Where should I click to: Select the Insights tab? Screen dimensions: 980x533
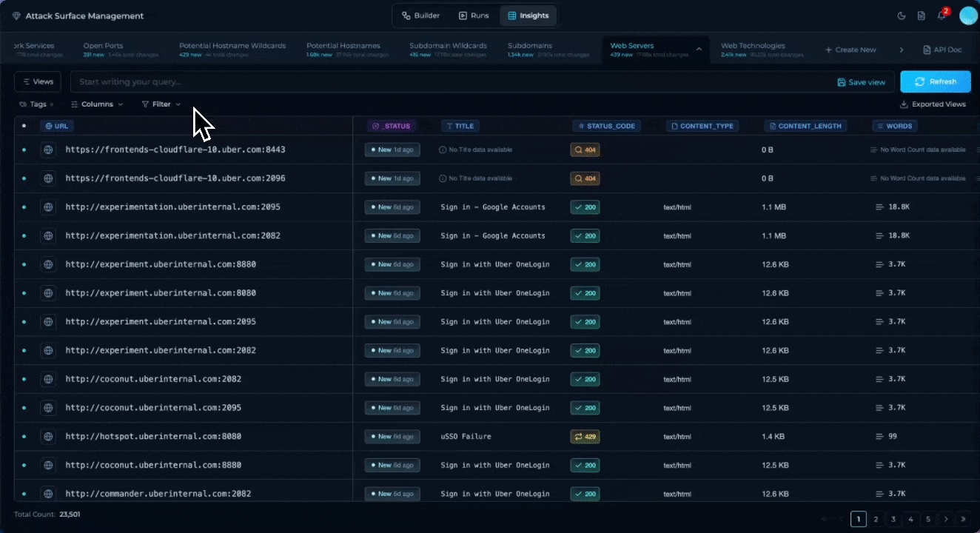[528, 16]
